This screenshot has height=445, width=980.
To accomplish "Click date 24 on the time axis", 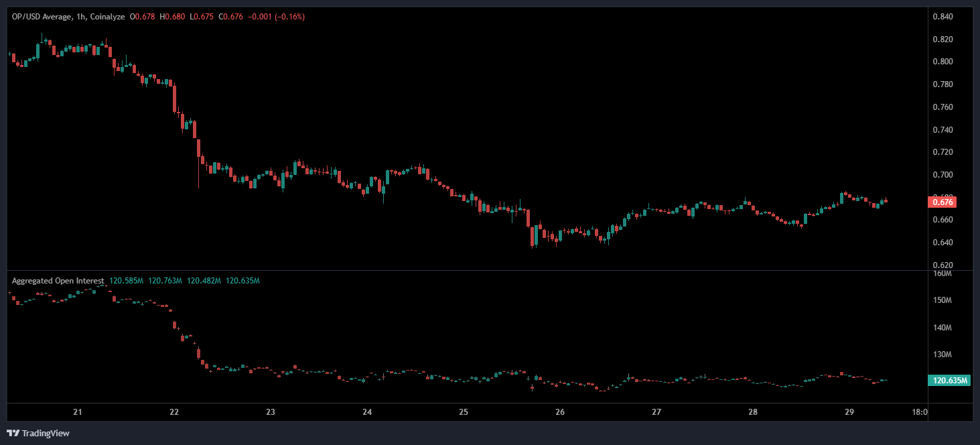I will pyautogui.click(x=367, y=412).
